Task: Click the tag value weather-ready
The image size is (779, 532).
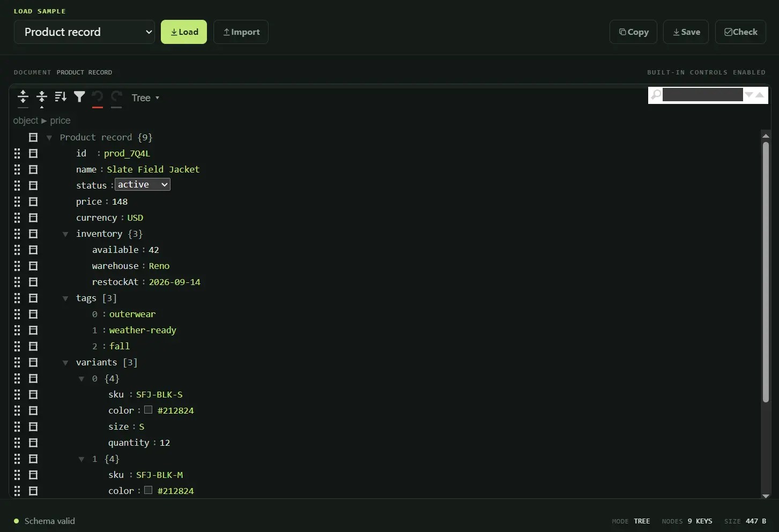Action: pos(143,330)
